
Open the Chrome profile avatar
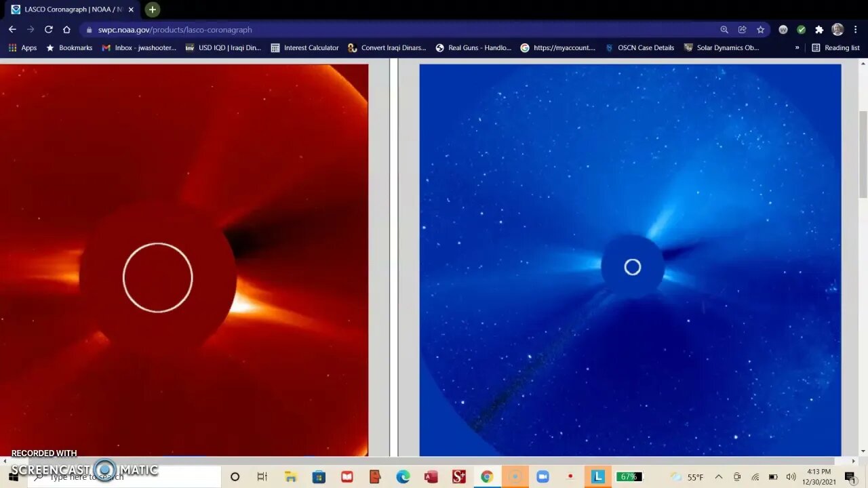tap(837, 30)
